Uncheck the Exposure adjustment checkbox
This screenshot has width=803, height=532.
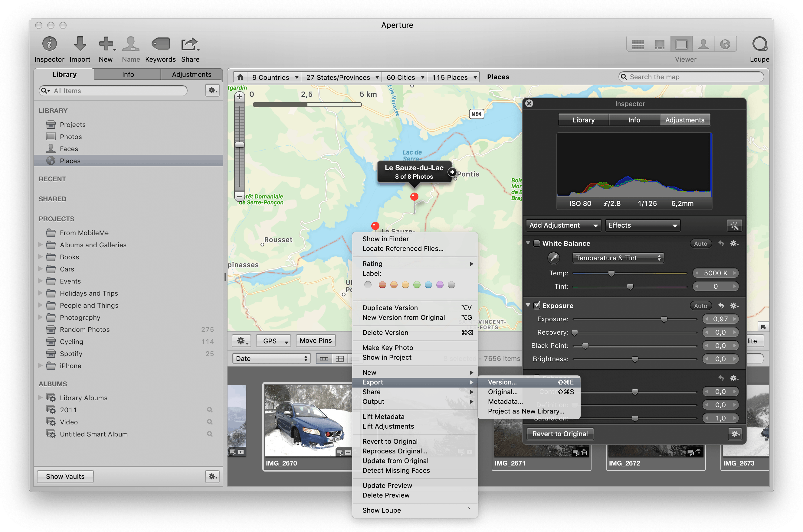point(536,305)
